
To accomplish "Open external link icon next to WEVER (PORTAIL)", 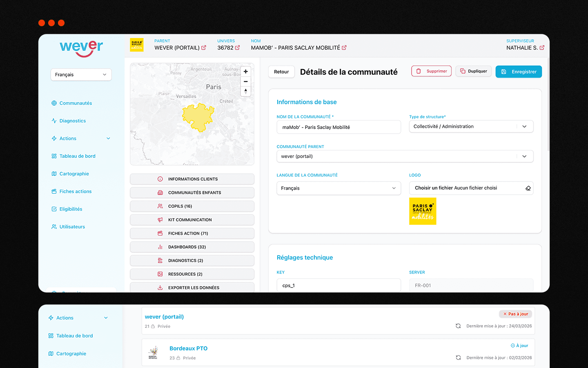I will click(x=204, y=48).
